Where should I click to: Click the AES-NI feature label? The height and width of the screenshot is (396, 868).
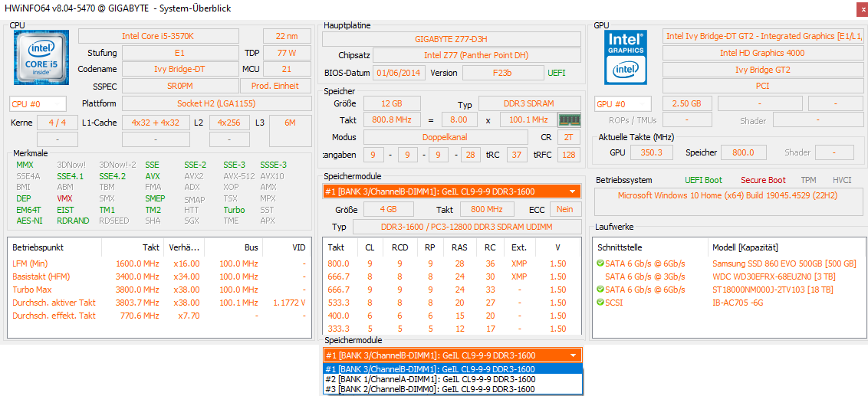[x=28, y=220]
